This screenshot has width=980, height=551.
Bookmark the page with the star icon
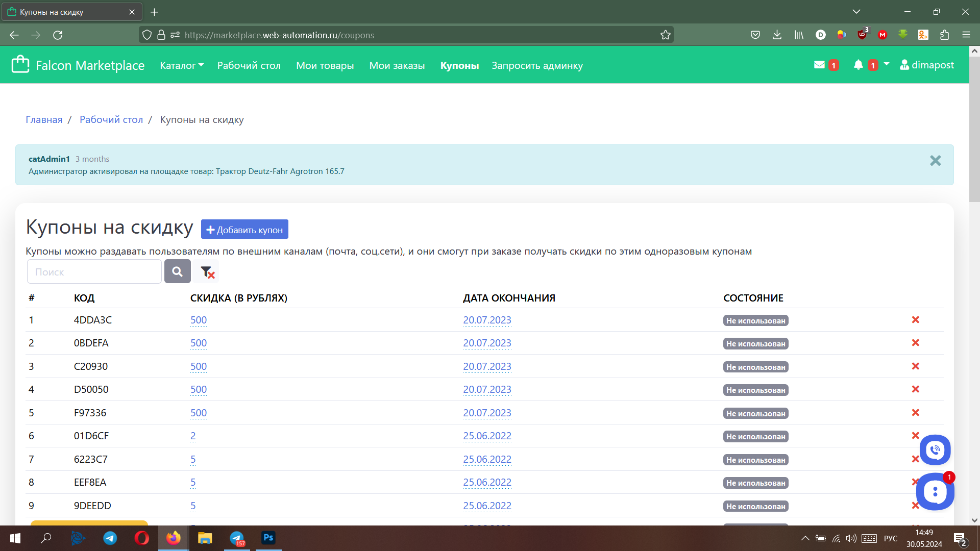click(x=666, y=34)
